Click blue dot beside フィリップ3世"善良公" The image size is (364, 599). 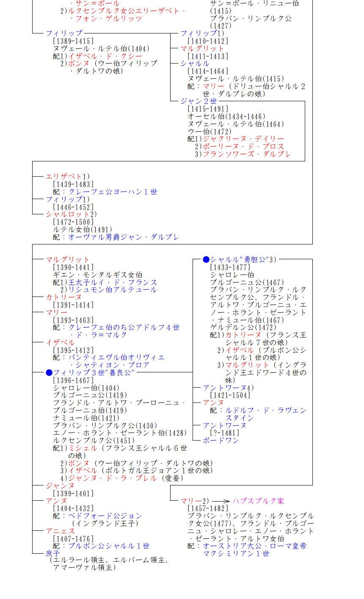pos(49,373)
